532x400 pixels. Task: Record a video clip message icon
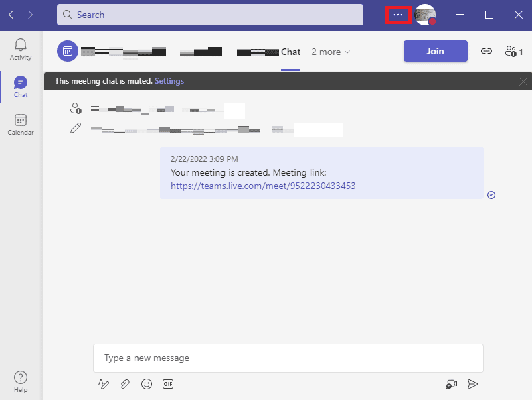452,384
